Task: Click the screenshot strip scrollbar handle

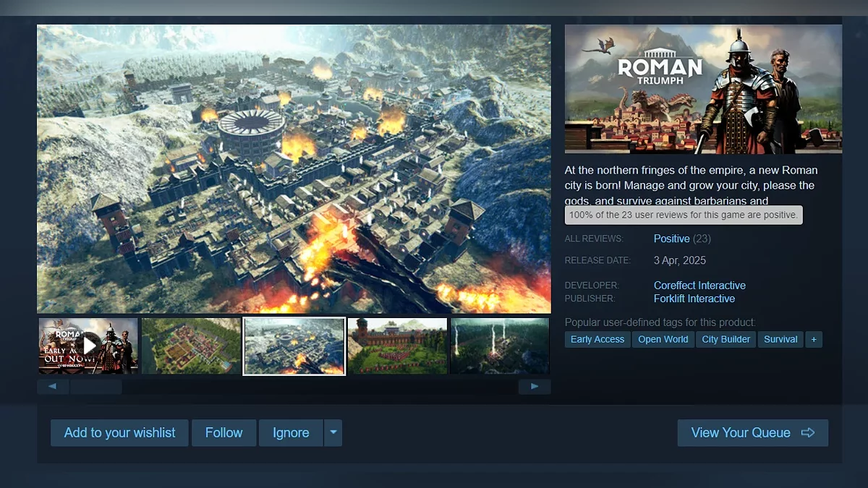Action: tap(96, 387)
